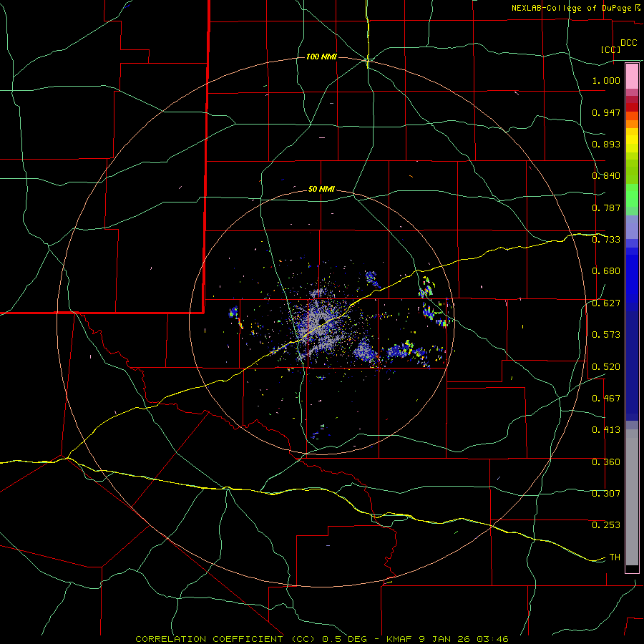Select the 0.520 legend value
Image resolution: width=644 pixels, height=644 pixels.
[x=606, y=367]
